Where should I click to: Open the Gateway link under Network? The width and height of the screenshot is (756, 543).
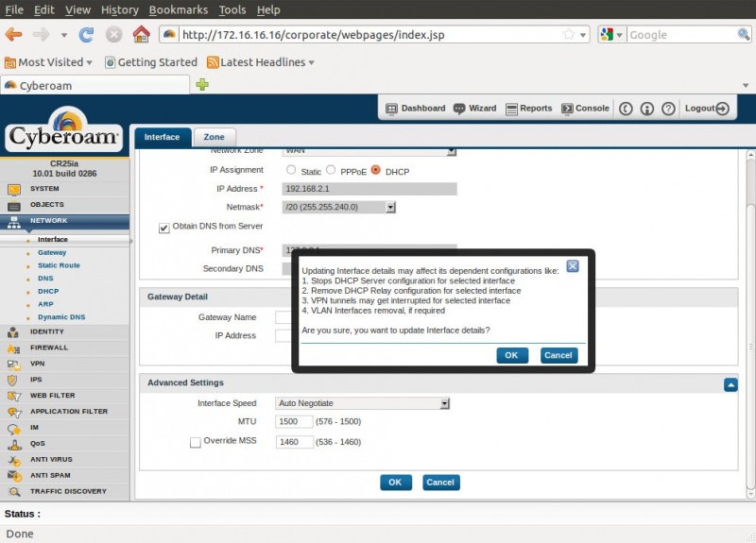52,252
